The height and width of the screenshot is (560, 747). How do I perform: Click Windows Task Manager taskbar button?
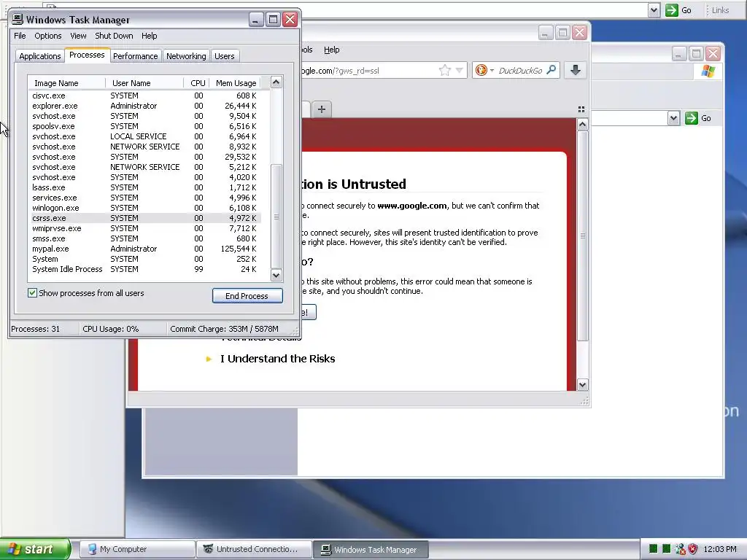(x=371, y=549)
